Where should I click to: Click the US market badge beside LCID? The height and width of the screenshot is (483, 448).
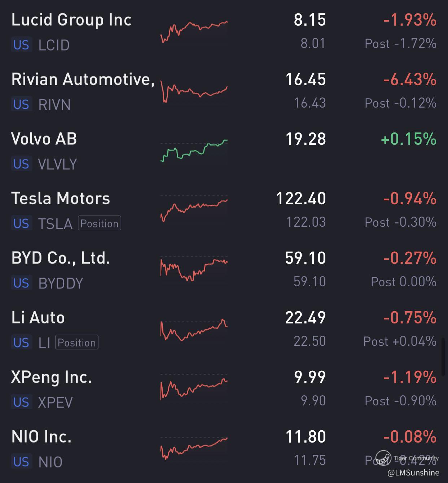coord(21,45)
